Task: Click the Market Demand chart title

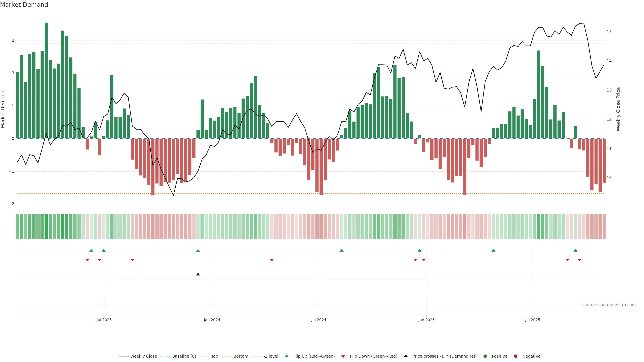Action: [x=24, y=5]
